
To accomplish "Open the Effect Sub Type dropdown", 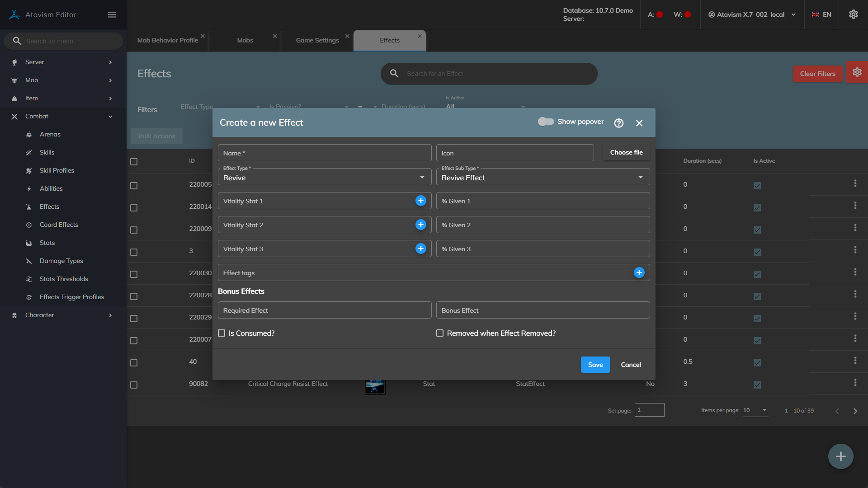I will click(542, 178).
